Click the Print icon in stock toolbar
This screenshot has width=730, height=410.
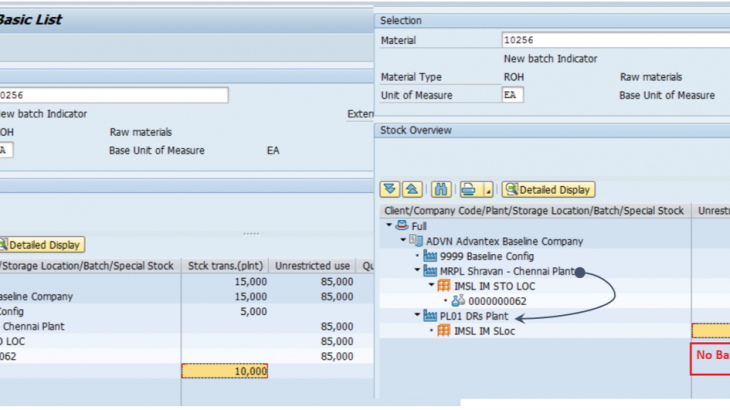click(x=467, y=189)
